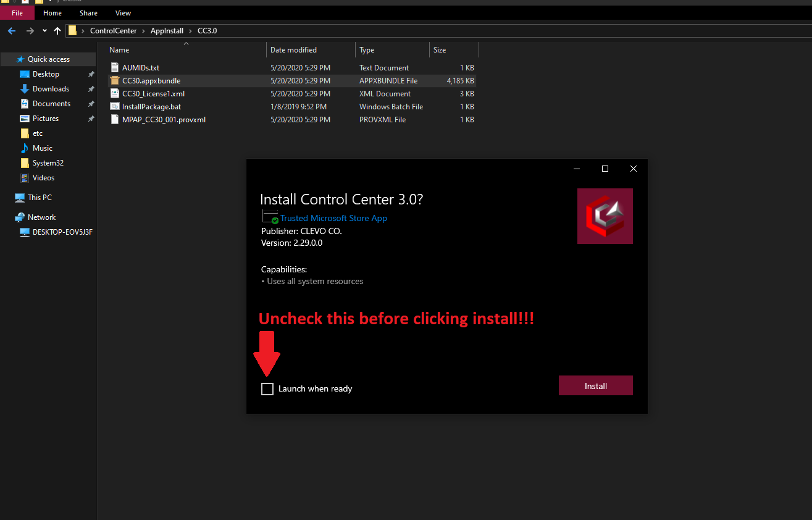Click the folder icon in address bar
Viewport: 812px width, 520px height.
point(73,31)
